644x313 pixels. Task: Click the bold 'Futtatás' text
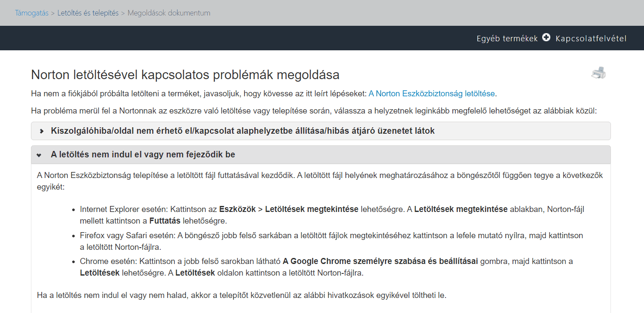point(165,221)
